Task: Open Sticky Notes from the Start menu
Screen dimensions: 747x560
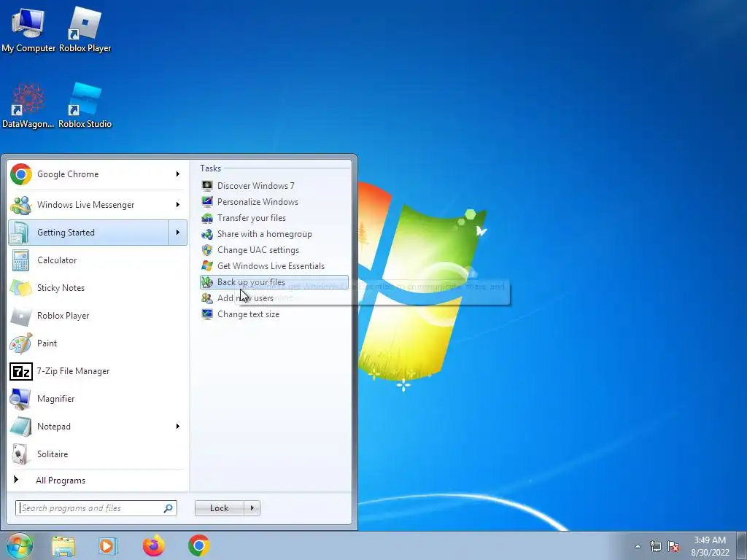Action: [98, 288]
